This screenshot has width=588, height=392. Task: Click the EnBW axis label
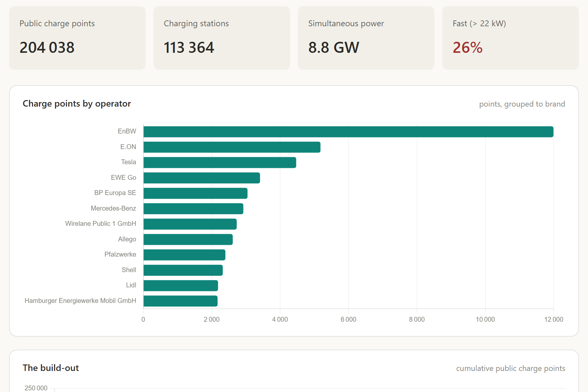[x=127, y=131]
